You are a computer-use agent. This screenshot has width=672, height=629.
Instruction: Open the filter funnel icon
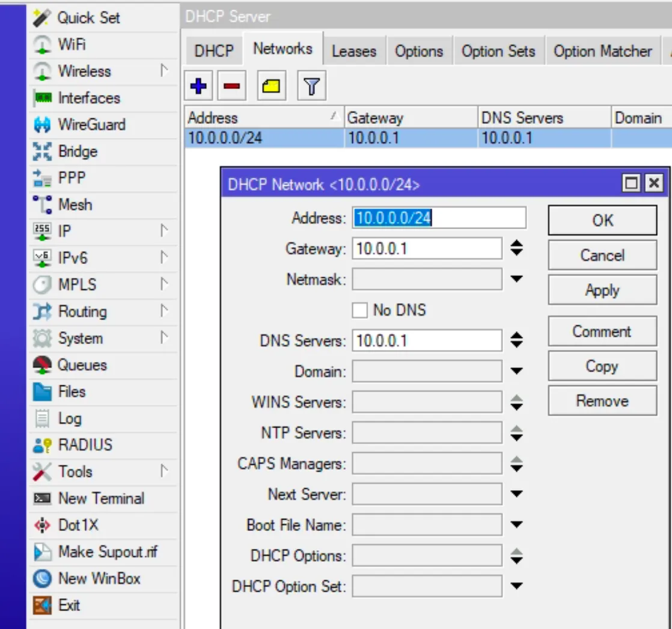(311, 86)
